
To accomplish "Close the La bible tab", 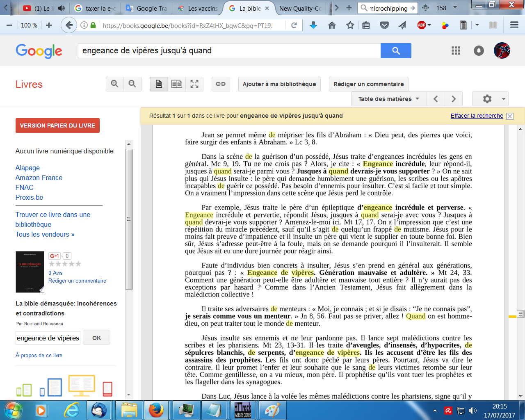I will pos(267,8).
